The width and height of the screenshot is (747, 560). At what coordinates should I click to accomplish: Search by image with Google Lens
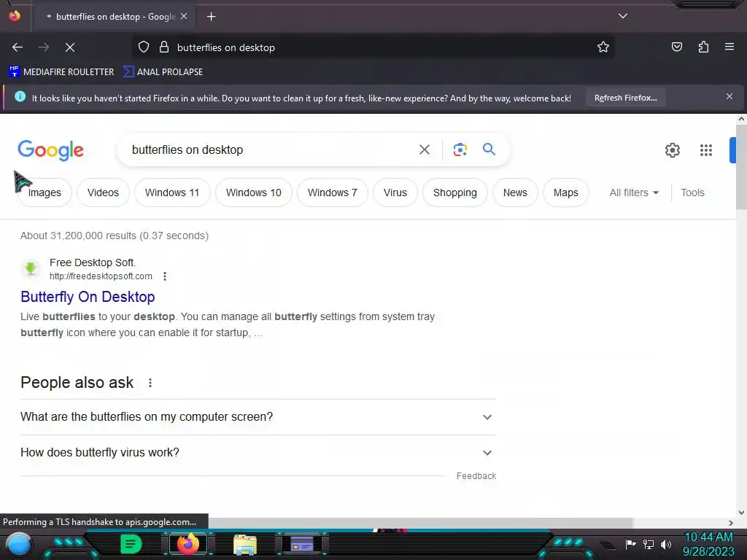pyautogui.click(x=460, y=149)
